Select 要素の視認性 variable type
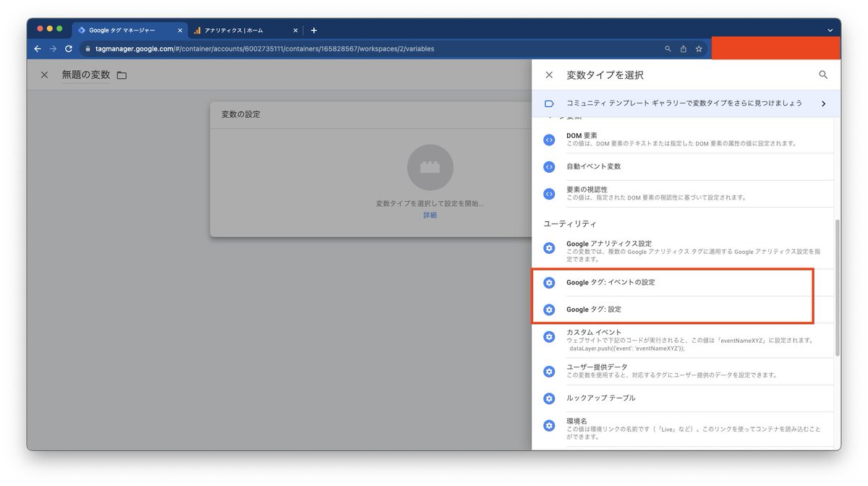 [688, 193]
